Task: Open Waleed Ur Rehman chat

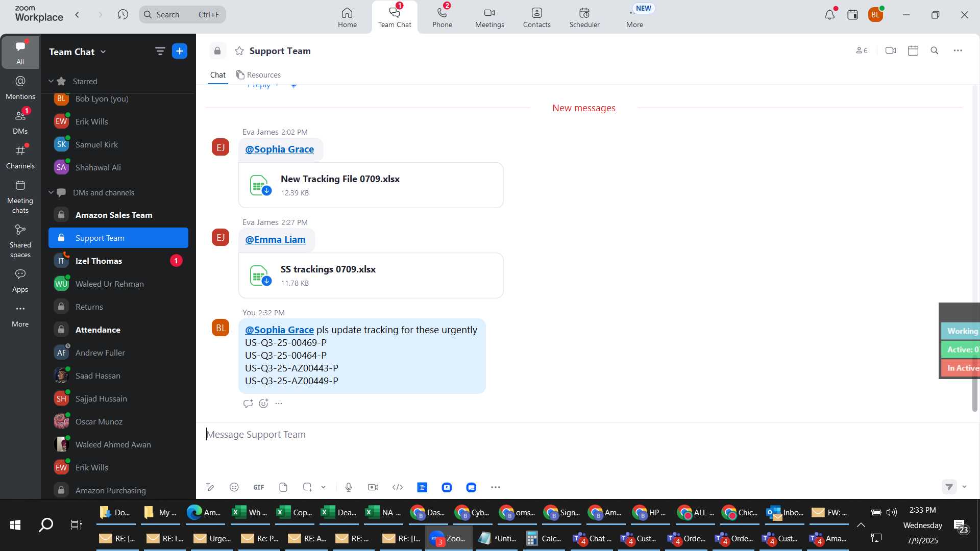Action: [x=118, y=284]
